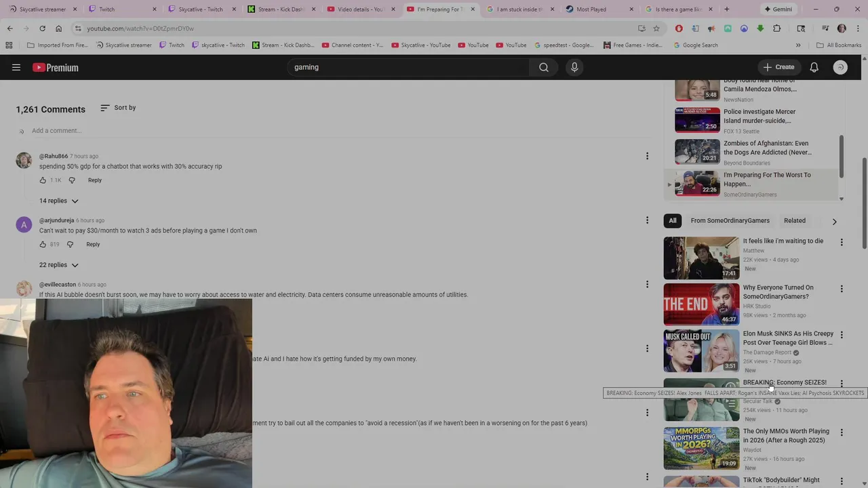Open the YouTube hamburger guide menu
This screenshot has width=868, height=488.
coord(16,67)
